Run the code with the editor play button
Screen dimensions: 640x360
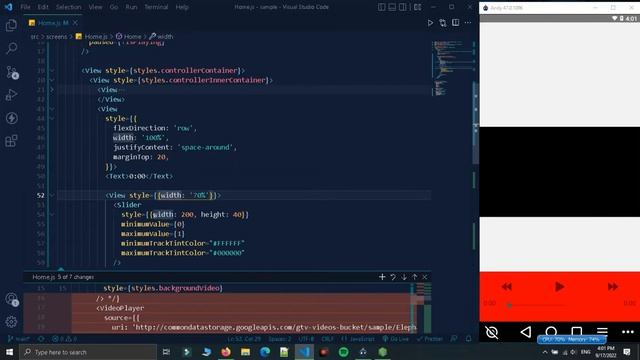pyautogui.click(x=430, y=23)
